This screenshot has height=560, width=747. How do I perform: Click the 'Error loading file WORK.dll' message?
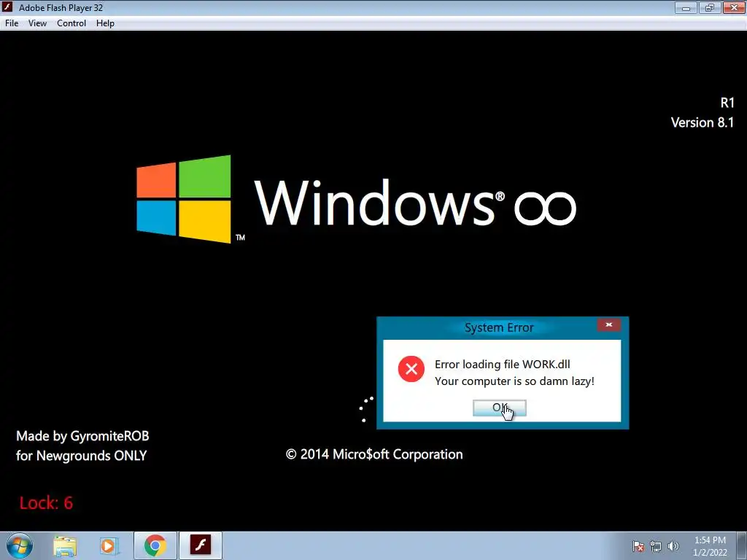point(503,365)
